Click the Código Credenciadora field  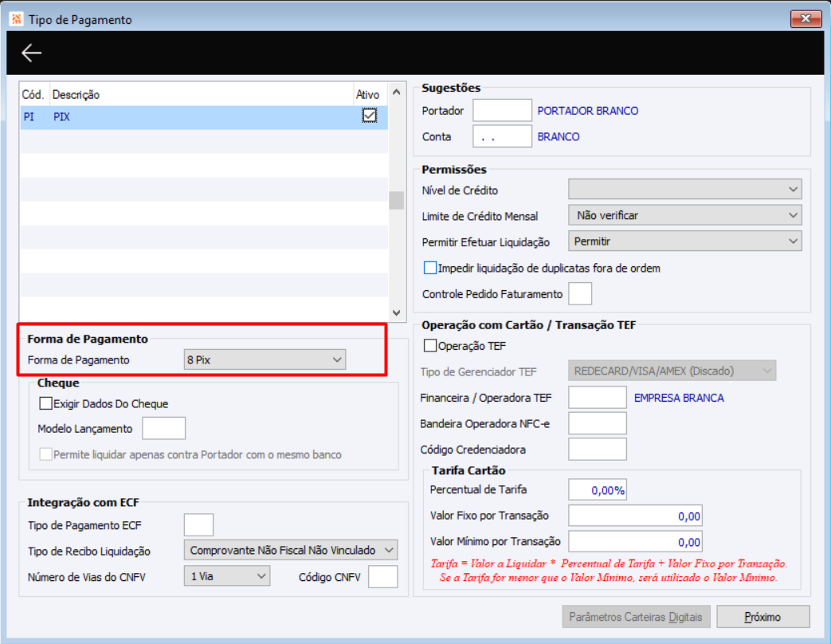pyautogui.click(x=598, y=450)
